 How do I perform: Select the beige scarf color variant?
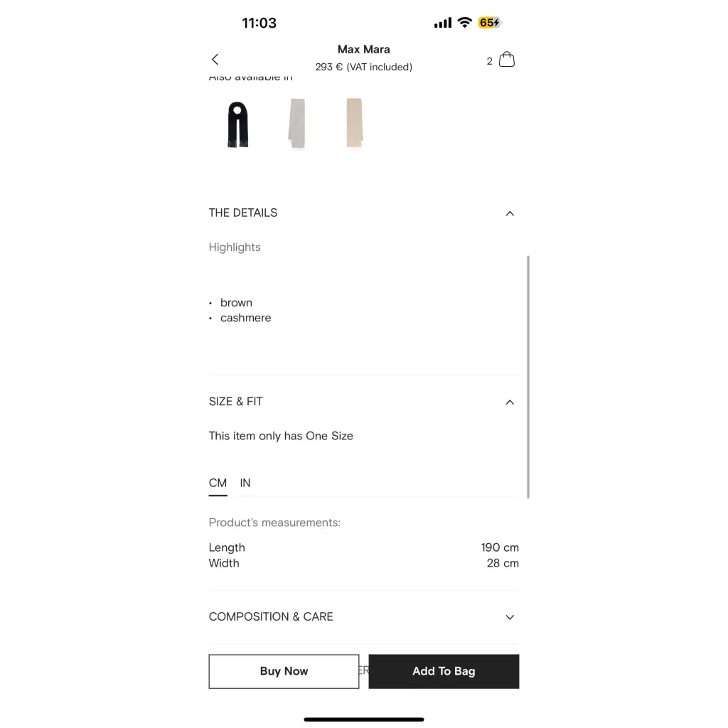354,124
